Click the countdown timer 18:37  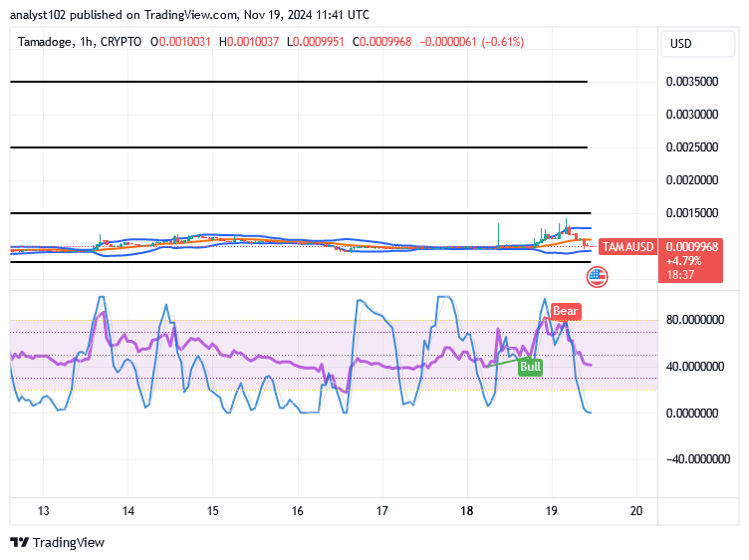click(x=680, y=275)
